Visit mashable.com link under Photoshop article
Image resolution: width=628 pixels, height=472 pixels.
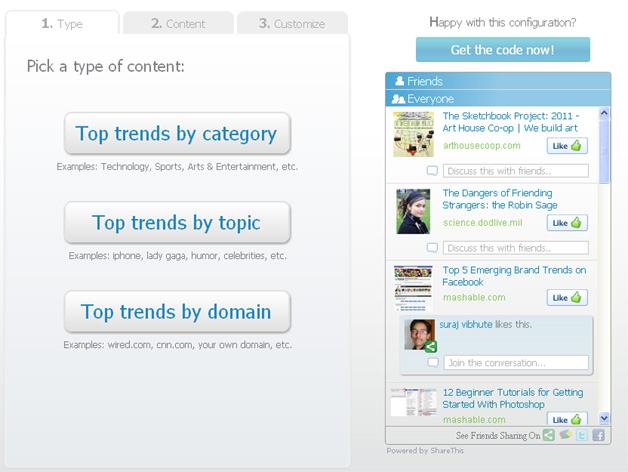point(474,420)
